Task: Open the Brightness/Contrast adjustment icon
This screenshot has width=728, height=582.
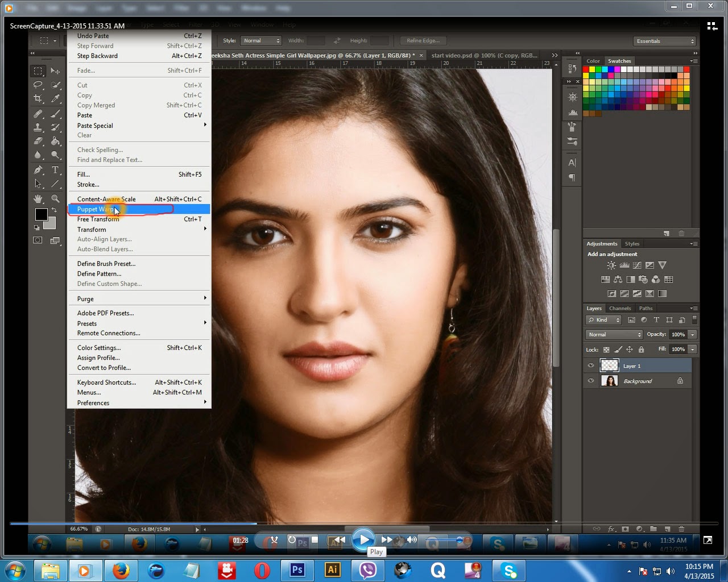Action: click(611, 265)
